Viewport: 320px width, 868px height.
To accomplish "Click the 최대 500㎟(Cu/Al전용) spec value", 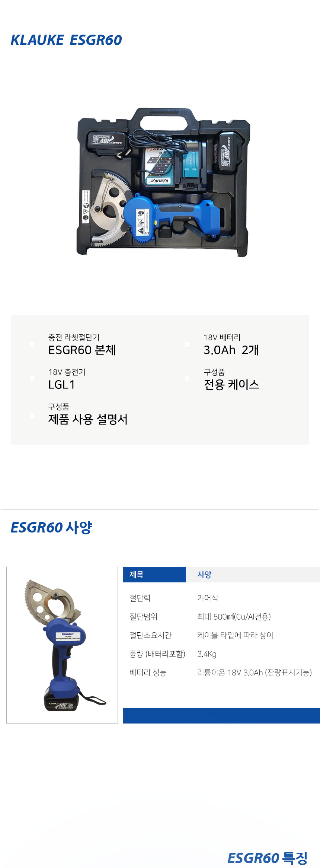I will pyautogui.click(x=234, y=617).
